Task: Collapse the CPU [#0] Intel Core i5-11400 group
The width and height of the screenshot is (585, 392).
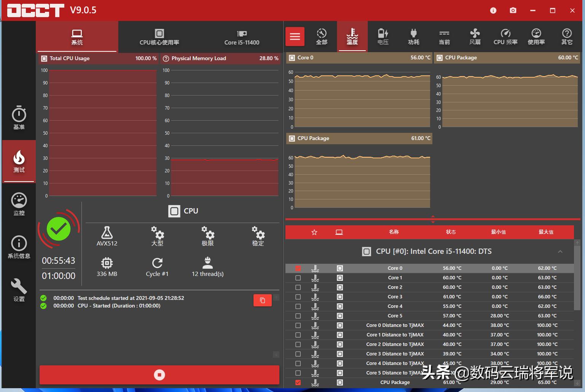Action: coord(560,252)
